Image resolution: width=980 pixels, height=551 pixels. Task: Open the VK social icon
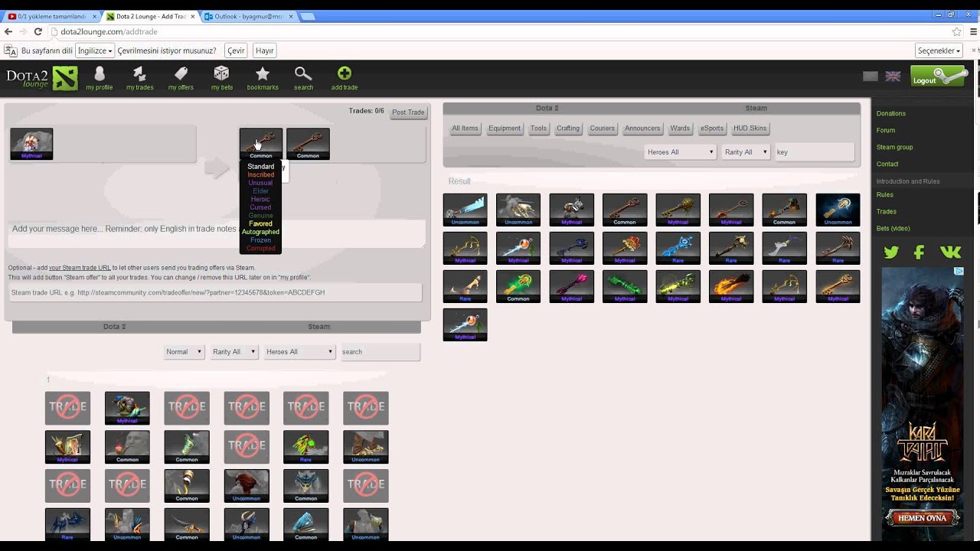[950, 252]
